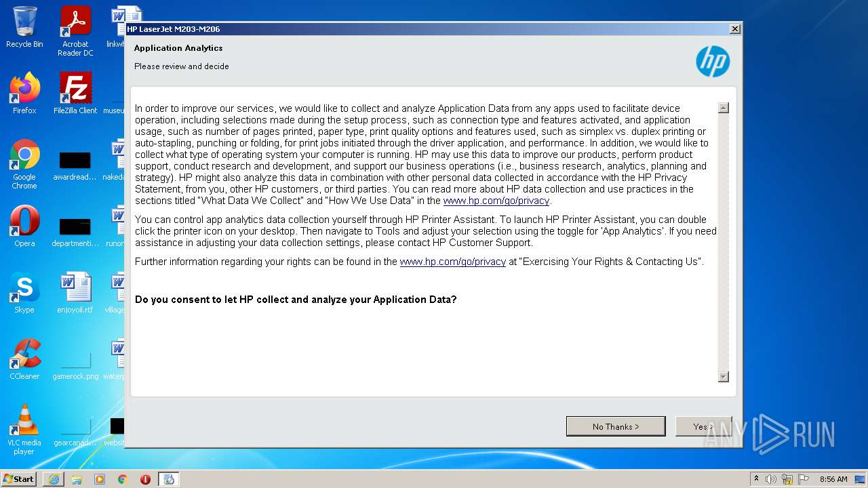Open the network tray icon

coord(787,479)
